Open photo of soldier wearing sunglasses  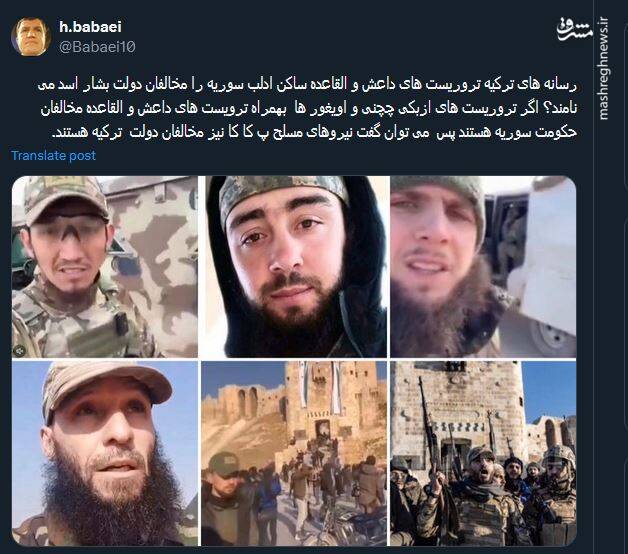click(x=105, y=267)
